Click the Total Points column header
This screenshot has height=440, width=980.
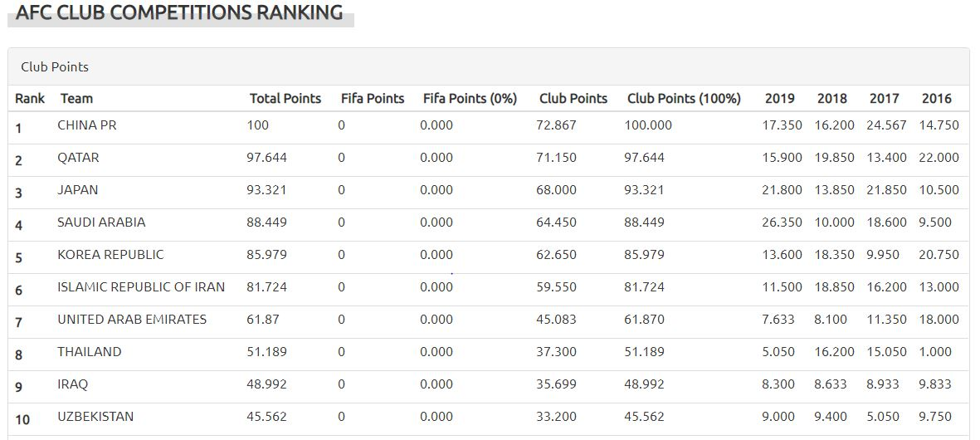pos(285,99)
